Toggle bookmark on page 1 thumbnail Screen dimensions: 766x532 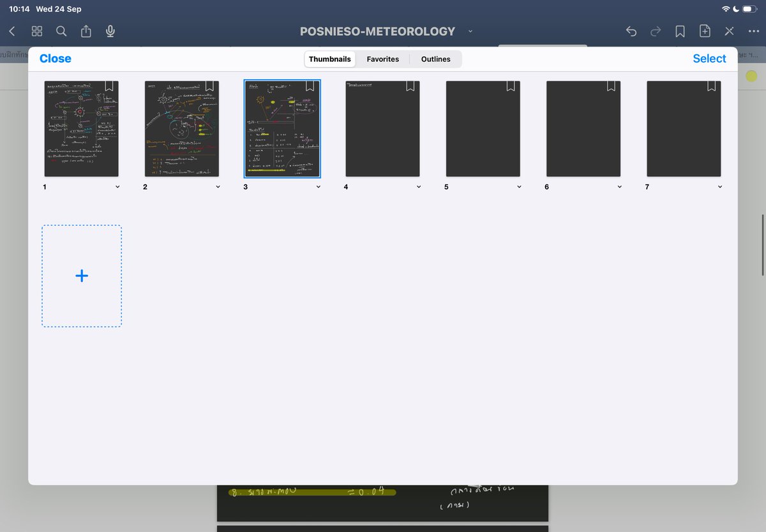(x=109, y=86)
